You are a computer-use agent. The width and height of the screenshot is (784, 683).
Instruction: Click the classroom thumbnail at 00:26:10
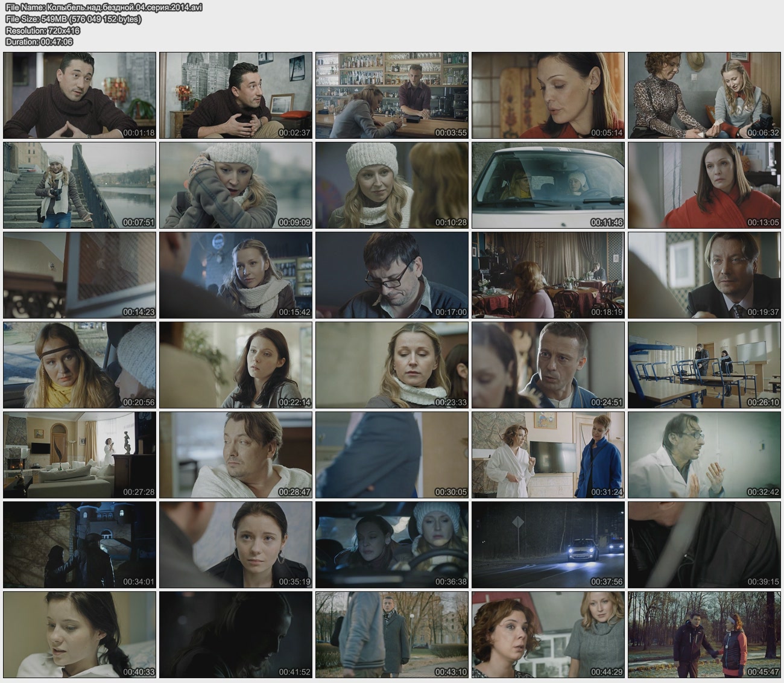(x=704, y=365)
